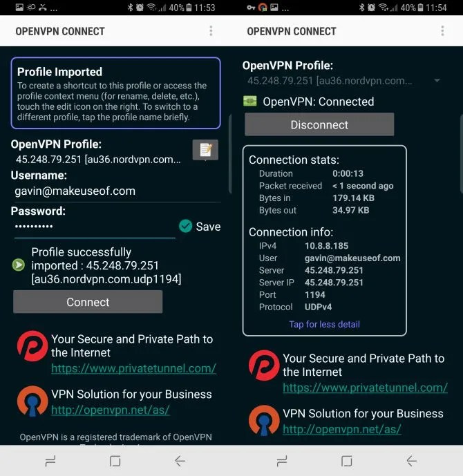Image resolution: width=463 pixels, height=476 pixels.
Task: Tap the Home navigation icon on left screen
Action: (x=115, y=461)
